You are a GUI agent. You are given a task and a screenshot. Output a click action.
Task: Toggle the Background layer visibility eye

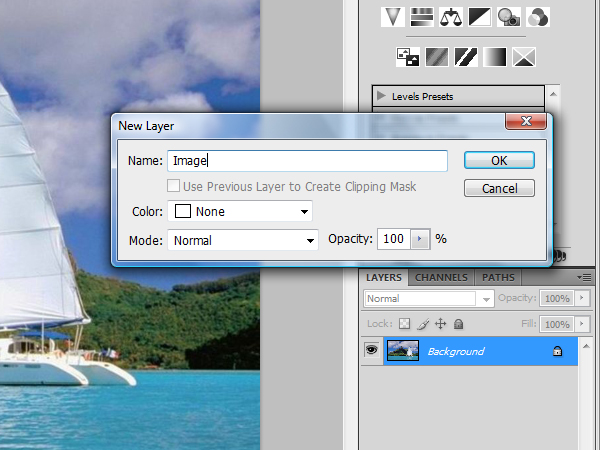(372, 350)
